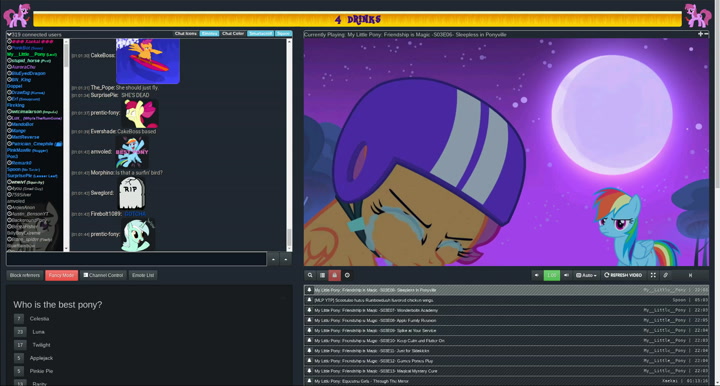Image resolution: width=720 pixels, height=386 pixels.
Task: Focus the chat message input box
Action: 136,259
